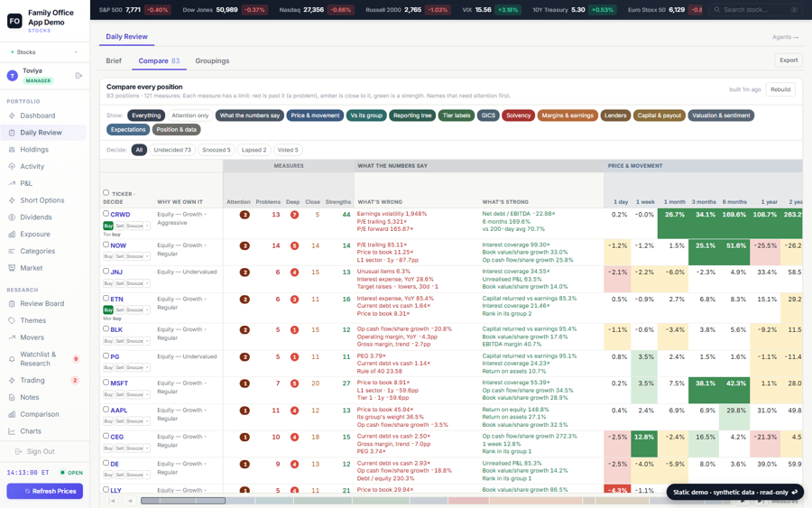The height and width of the screenshot is (508, 812).
Task: Open Review Board sidebar icon
Action: tap(12, 303)
